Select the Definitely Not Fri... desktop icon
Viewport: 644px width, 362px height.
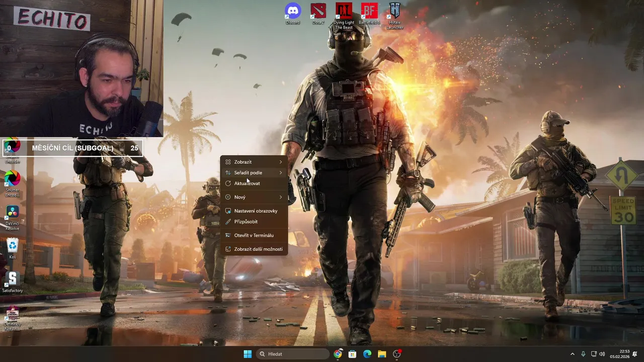click(13, 318)
